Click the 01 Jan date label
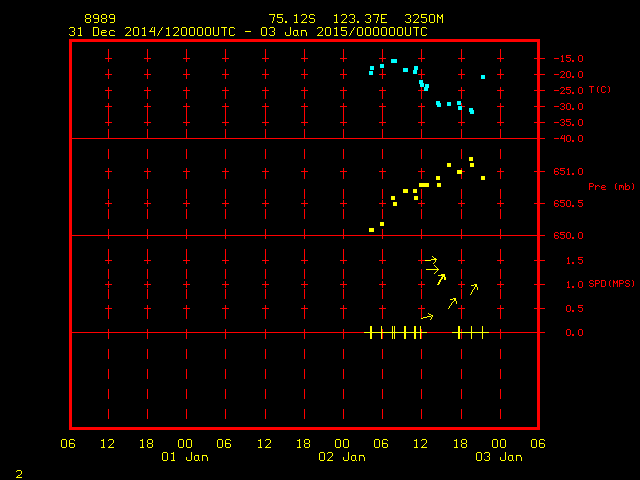 click(185, 457)
